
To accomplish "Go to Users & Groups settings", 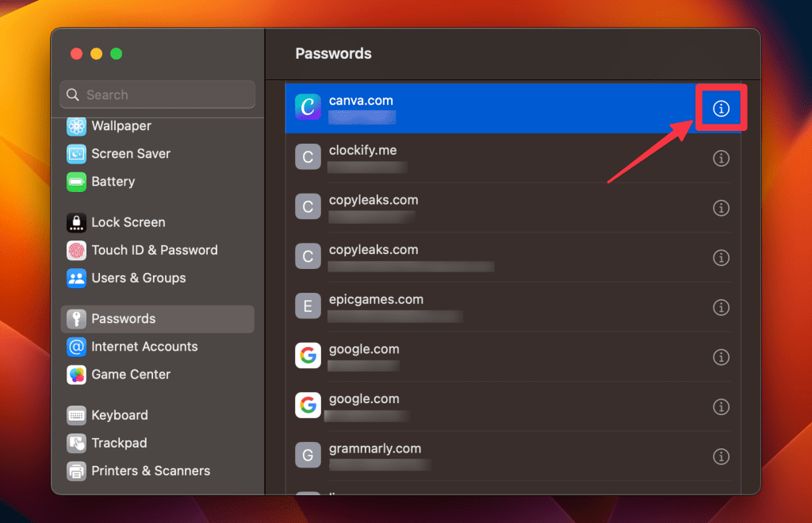I will (x=138, y=279).
